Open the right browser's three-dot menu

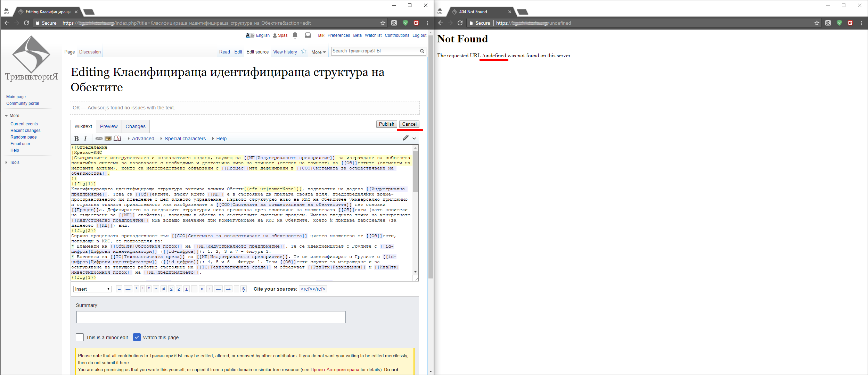coord(861,23)
